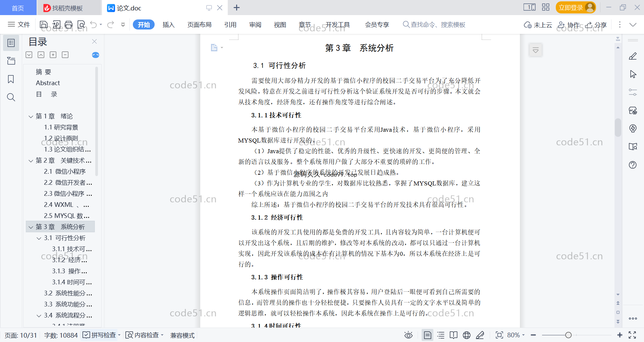This screenshot has height=342, width=644.
Task: Click the print icon in the toolbar
Action: [69, 24]
